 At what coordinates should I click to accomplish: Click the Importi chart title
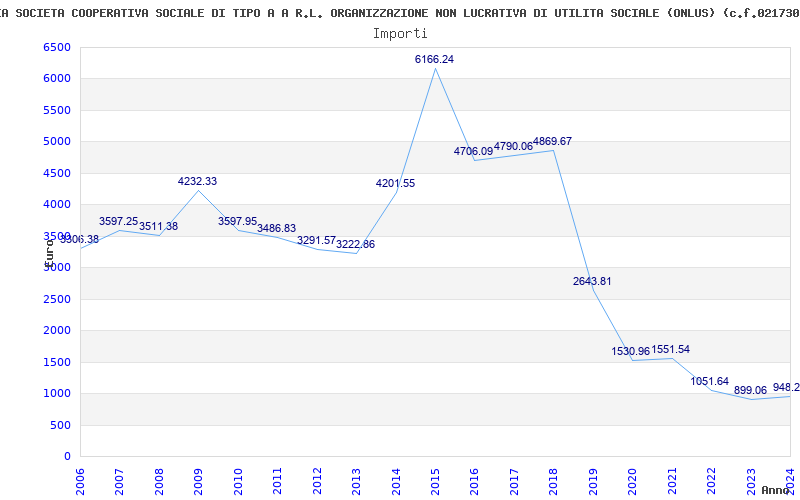pyautogui.click(x=400, y=34)
